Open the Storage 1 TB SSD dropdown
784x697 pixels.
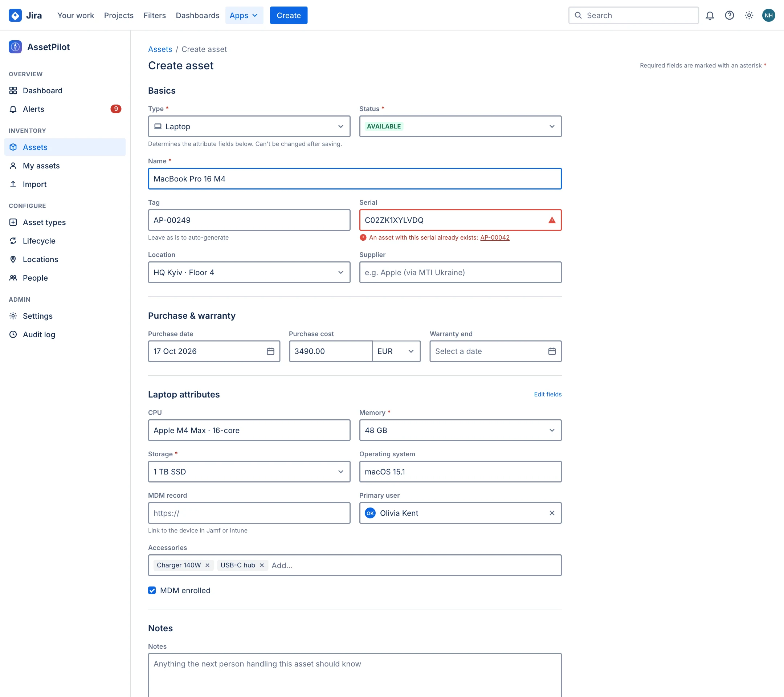click(249, 472)
